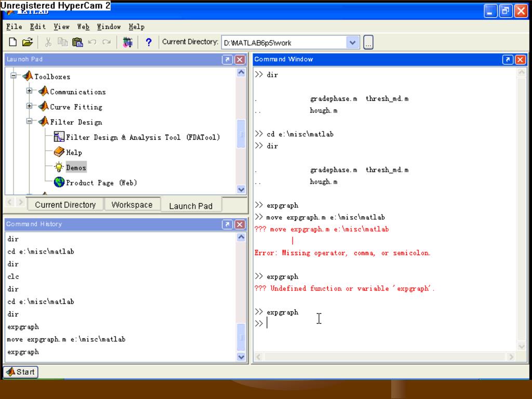Click the MATLAB Start button
The width and height of the screenshot is (532, 399).
[21, 372]
